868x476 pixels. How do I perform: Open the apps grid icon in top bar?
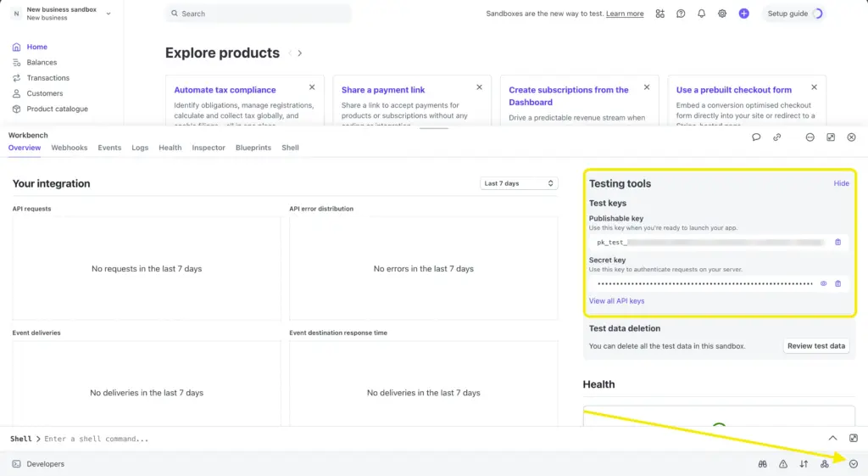coord(659,14)
